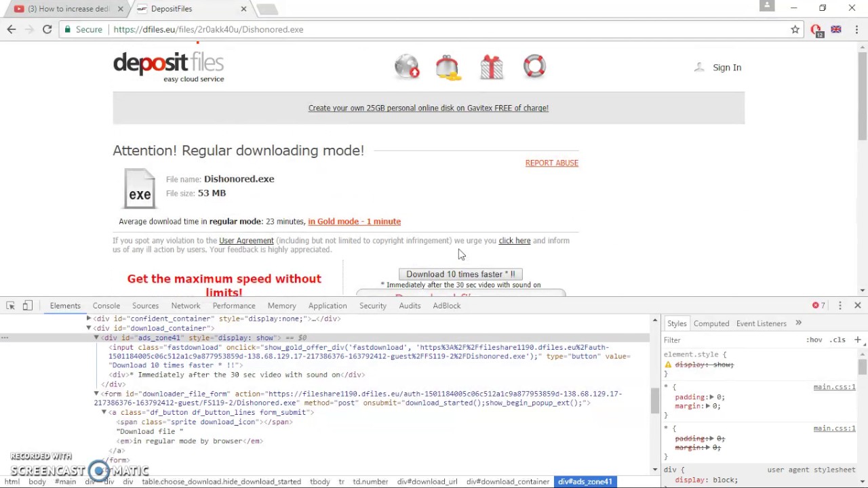Switch to the Sources tab
The image size is (868, 488).
tap(145, 306)
